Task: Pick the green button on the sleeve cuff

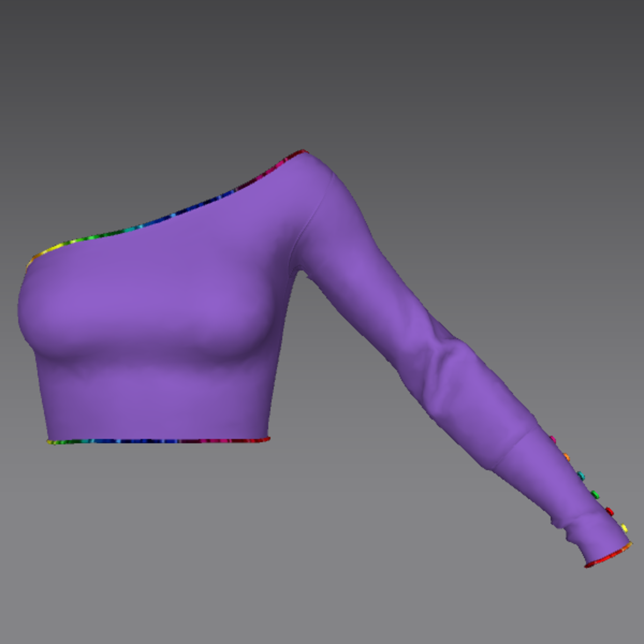Action: tap(595, 493)
